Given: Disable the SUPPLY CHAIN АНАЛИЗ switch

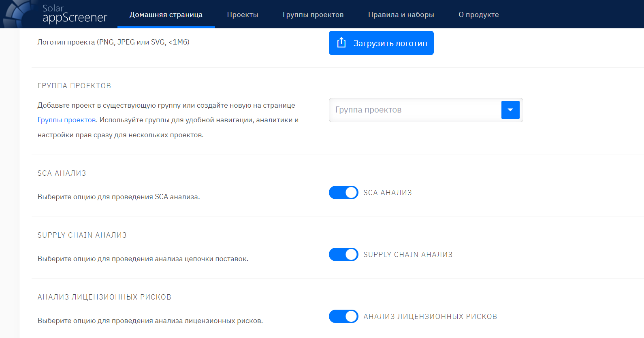Looking at the screenshot, I should (x=343, y=255).
